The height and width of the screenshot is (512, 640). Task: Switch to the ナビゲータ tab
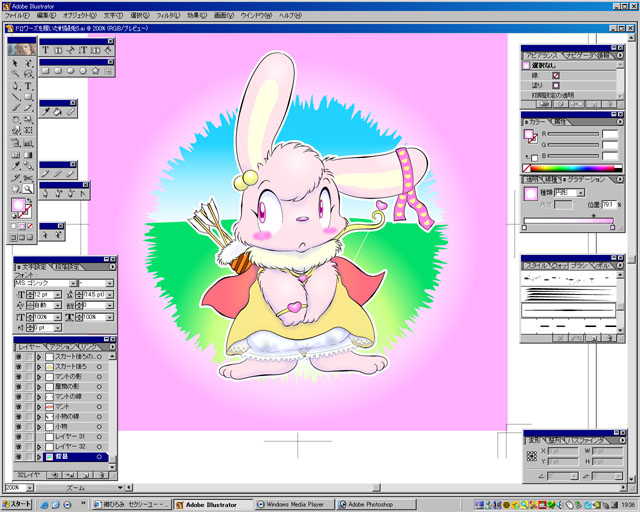coord(578,55)
